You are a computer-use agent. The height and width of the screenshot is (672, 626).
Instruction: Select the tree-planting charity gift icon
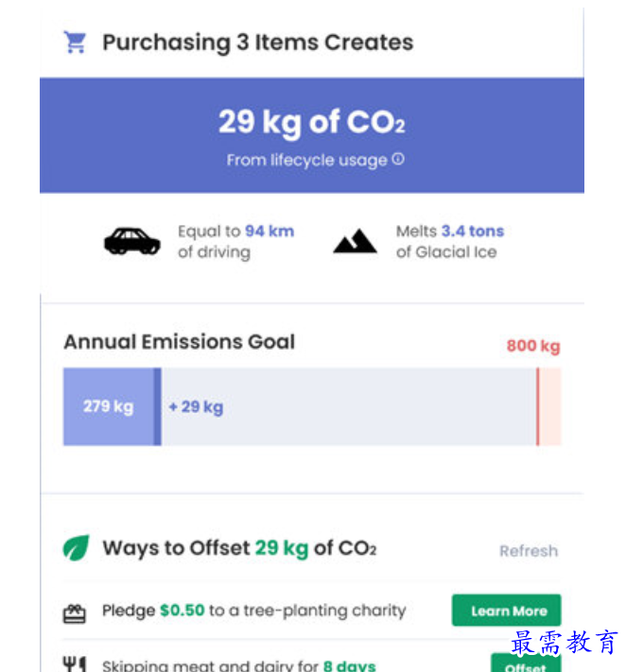pos(75,613)
